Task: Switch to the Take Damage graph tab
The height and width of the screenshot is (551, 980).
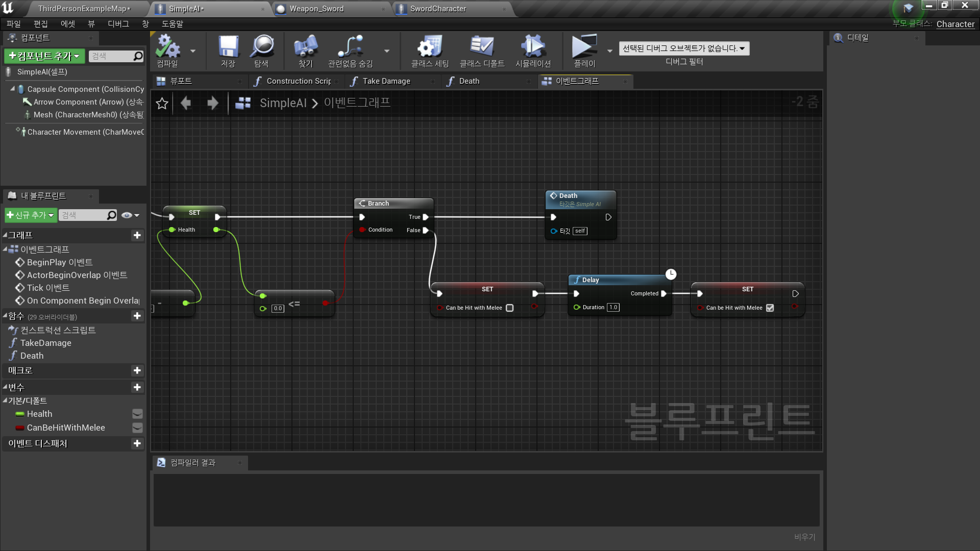Action: tap(386, 81)
